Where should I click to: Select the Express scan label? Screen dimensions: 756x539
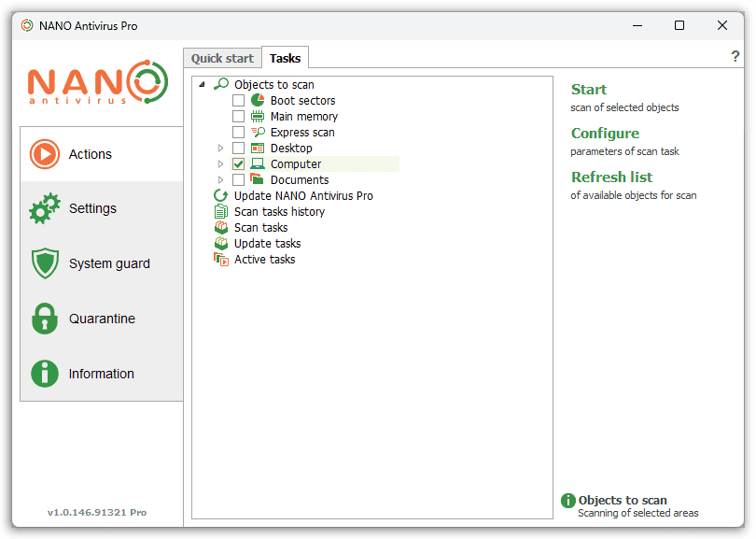pos(302,133)
